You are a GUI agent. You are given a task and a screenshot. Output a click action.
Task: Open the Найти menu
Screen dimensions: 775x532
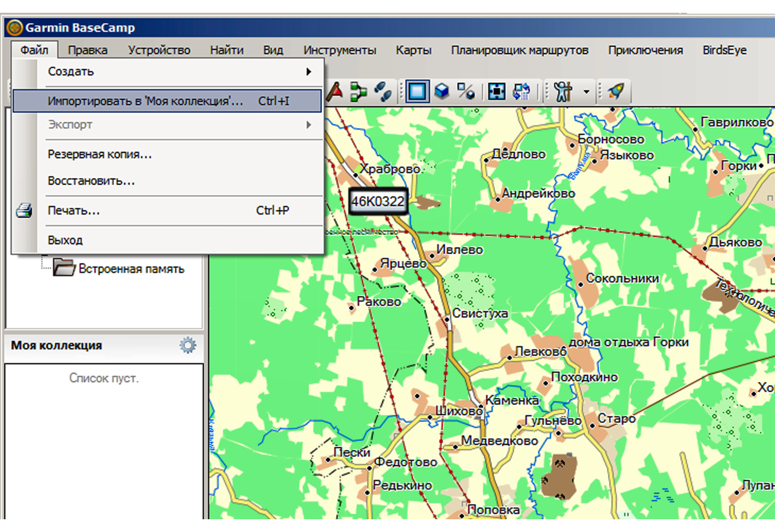[x=227, y=50]
